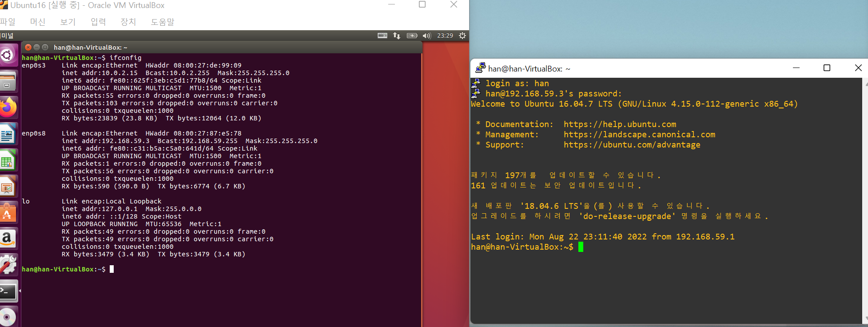Screen dimensions: 868x327
Task: Click the white cursor at the Ubuntu terminal prompt
Action: (112, 269)
